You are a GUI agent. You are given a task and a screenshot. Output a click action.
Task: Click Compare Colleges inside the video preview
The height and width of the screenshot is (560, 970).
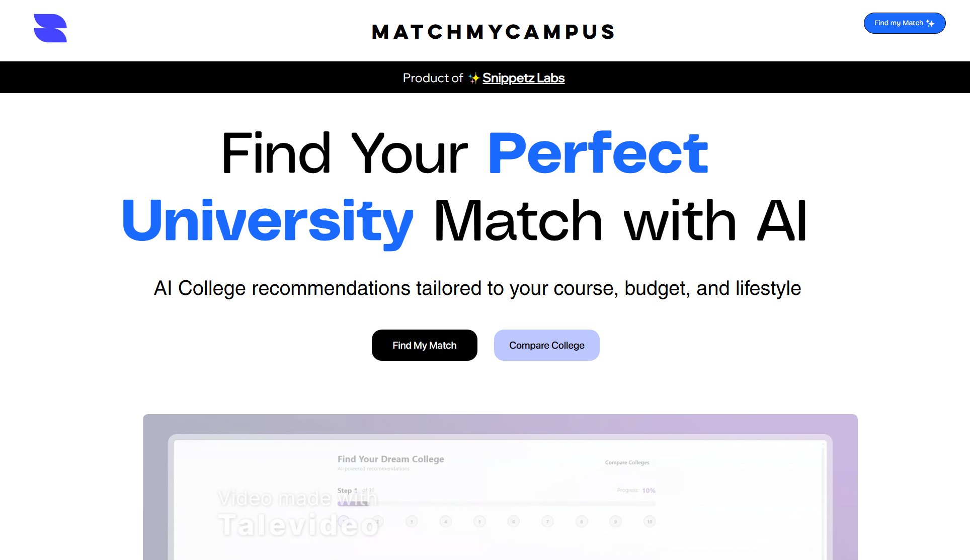(x=627, y=462)
